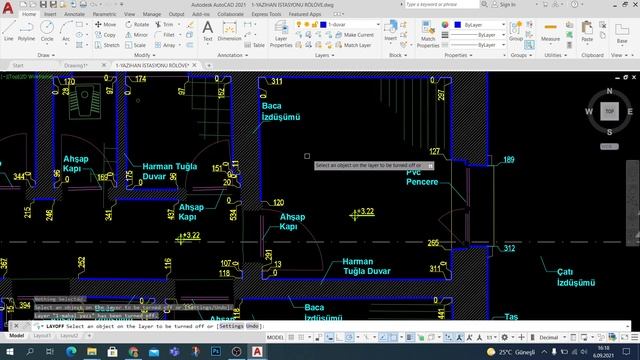Expand the Modify panel
Image resolution: width=640 pixels, height=360 pixels.
(144, 55)
